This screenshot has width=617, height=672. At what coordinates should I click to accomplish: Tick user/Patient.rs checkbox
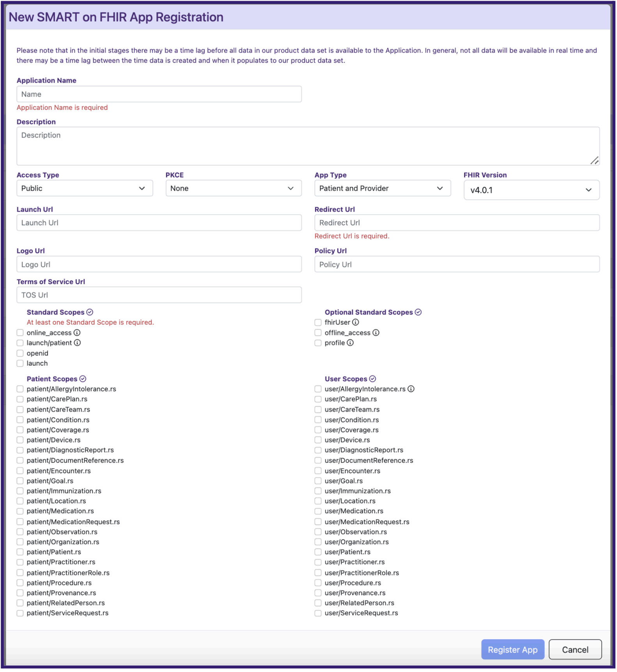[x=318, y=552]
